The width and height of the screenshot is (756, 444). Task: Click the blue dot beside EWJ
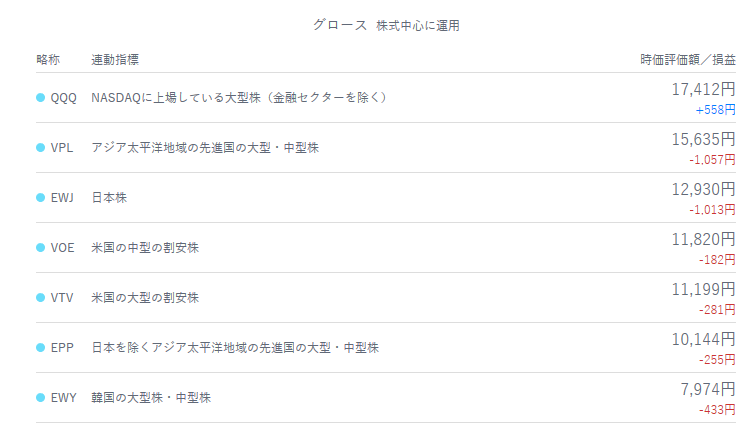[40, 198]
